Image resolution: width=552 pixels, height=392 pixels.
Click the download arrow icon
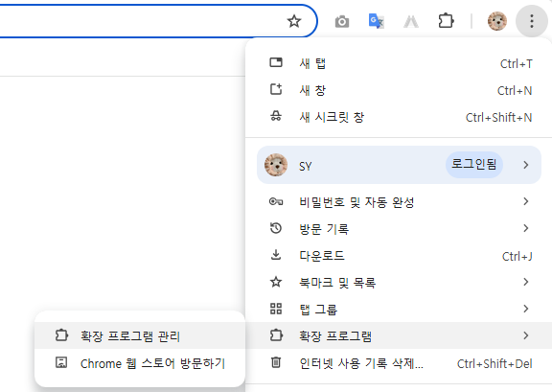coord(276,254)
